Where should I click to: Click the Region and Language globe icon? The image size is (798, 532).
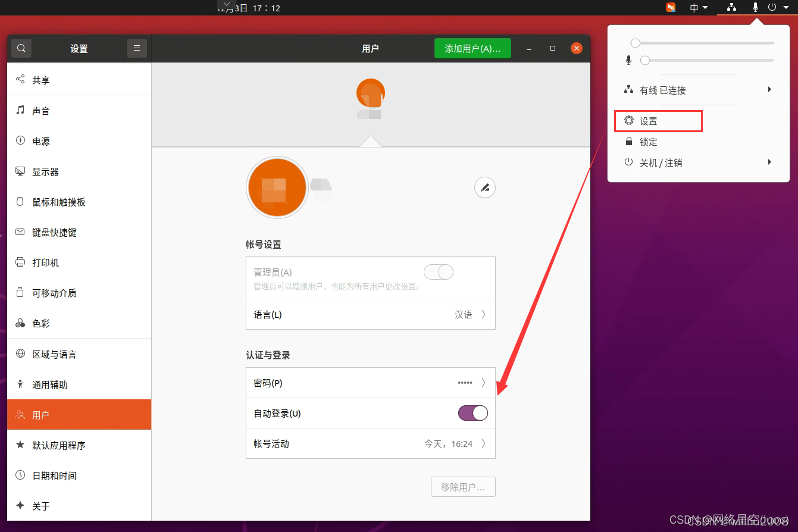point(20,353)
